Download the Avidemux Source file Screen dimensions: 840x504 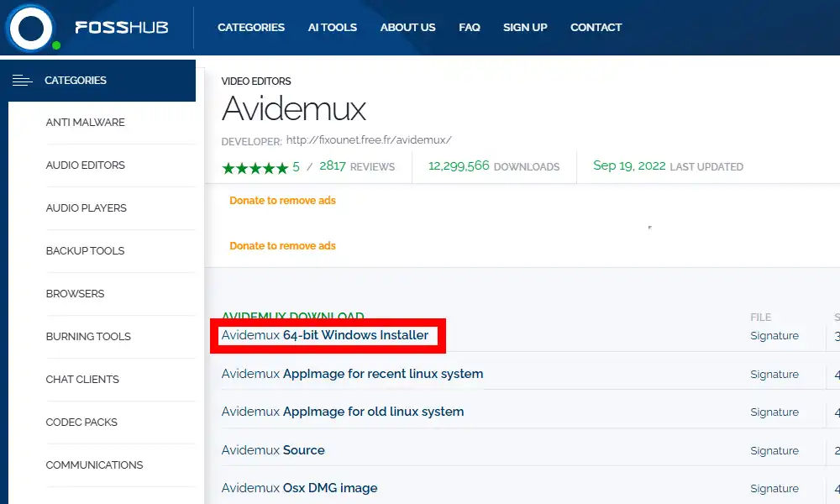(273, 450)
